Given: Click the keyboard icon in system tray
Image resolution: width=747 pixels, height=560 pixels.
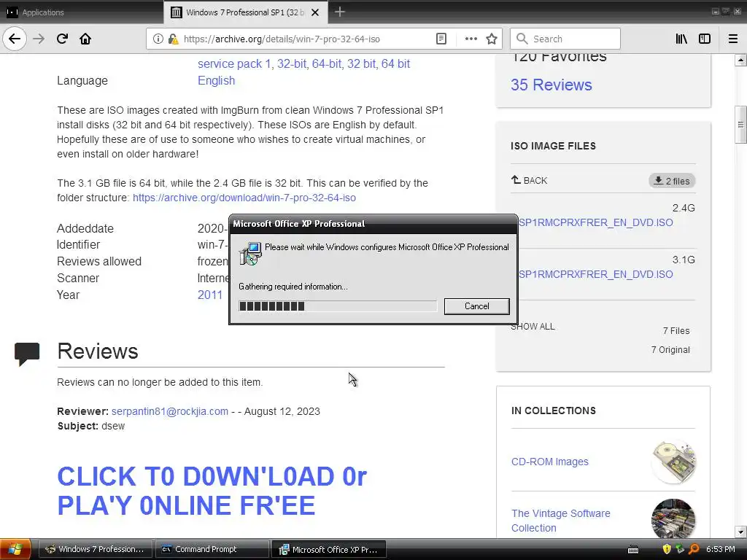Looking at the screenshot, I should [x=633, y=550].
